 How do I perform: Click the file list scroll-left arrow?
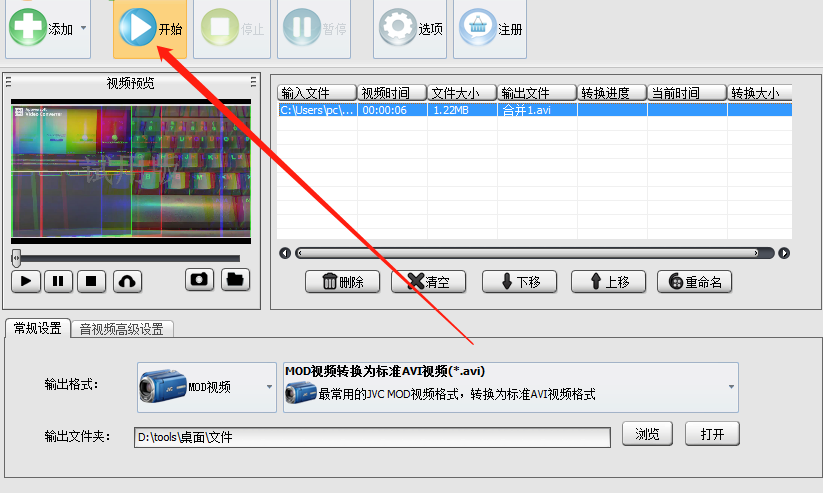tap(285, 253)
